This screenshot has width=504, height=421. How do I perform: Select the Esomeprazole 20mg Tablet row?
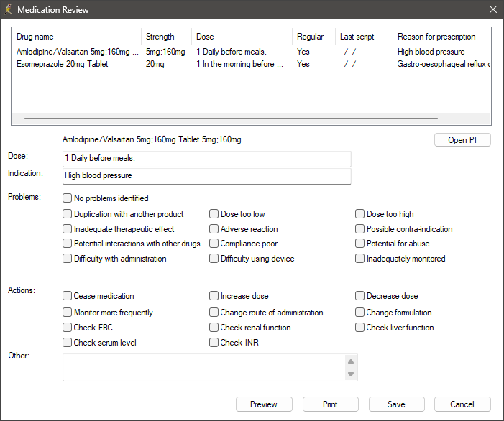point(252,64)
